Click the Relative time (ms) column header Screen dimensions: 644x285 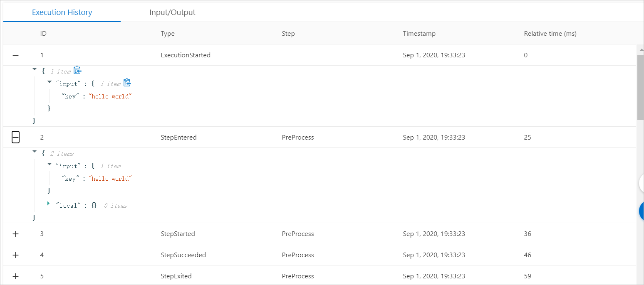[x=550, y=33]
